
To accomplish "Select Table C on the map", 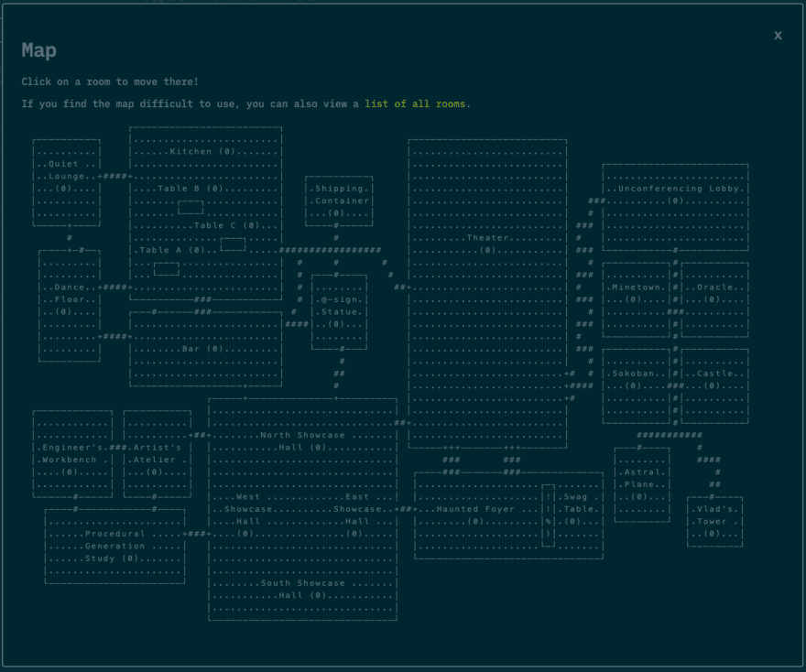I will 227,225.
